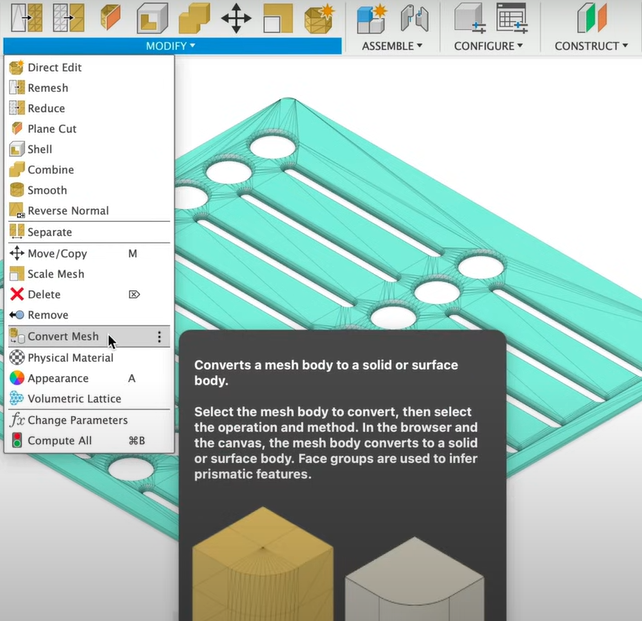Screen dimensions: 642x621
Task: Collapse the MODIFY dropdown menu
Action: [x=171, y=46]
